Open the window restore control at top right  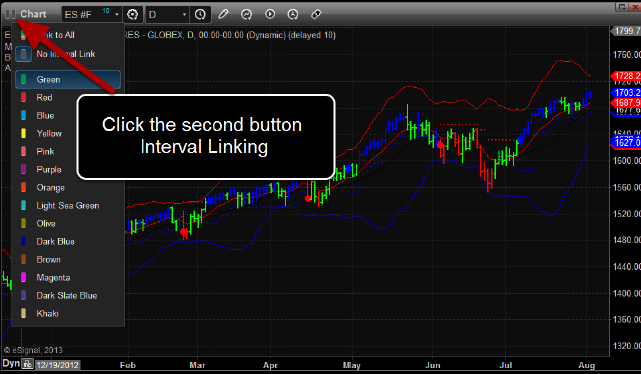tap(622, 7)
